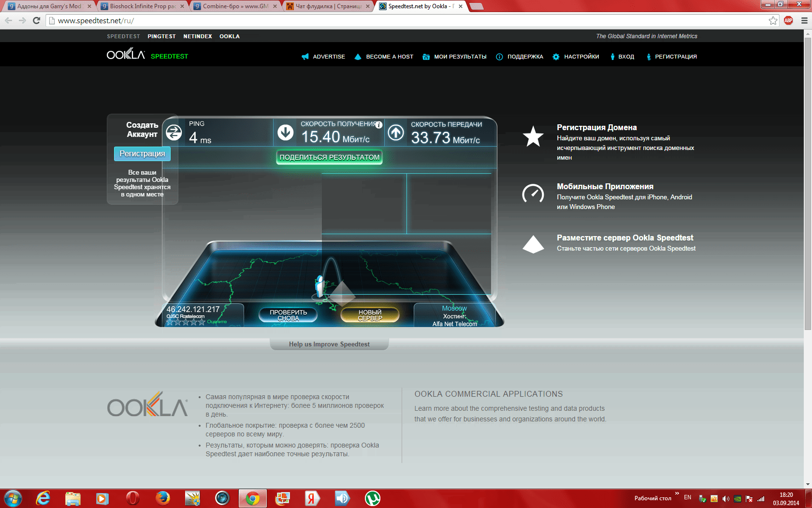
Task: Open PINGTEST from the top menu
Action: [161, 36]
